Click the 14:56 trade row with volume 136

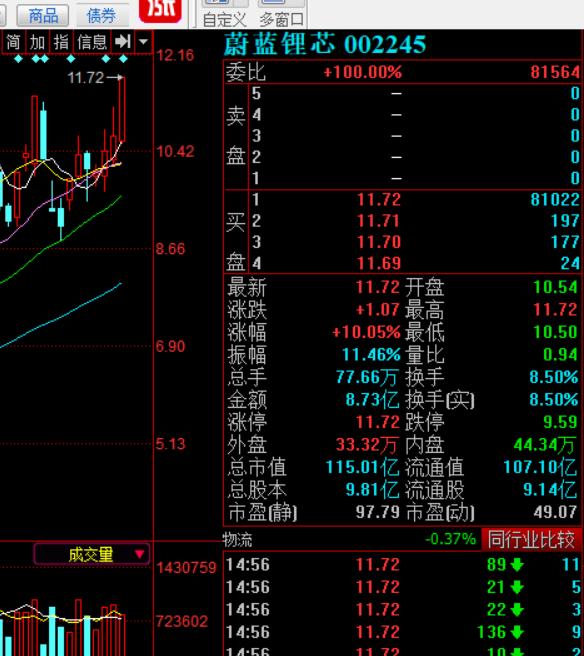403,632
